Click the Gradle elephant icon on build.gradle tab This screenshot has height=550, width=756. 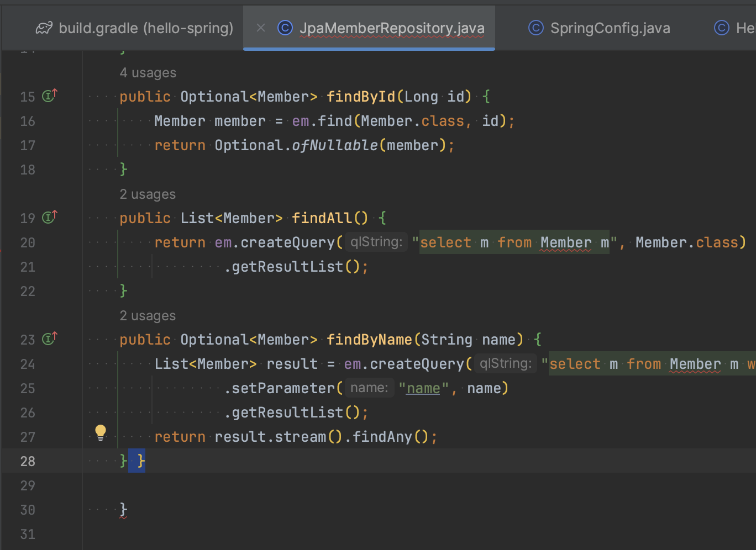pos(44,28)
